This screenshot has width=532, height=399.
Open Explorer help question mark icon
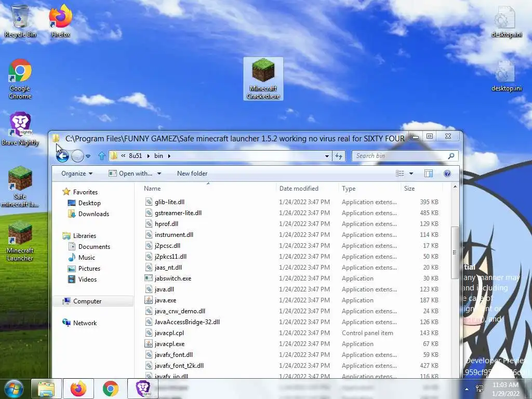[447, 174]
